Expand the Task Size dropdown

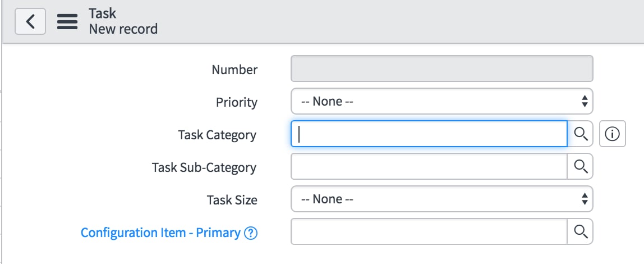click(x=442, y=199)
